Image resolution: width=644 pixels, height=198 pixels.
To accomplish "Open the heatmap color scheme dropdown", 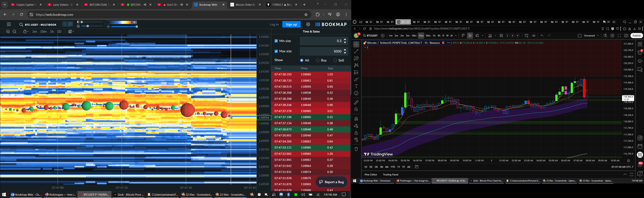I will (x=134, y=22).
